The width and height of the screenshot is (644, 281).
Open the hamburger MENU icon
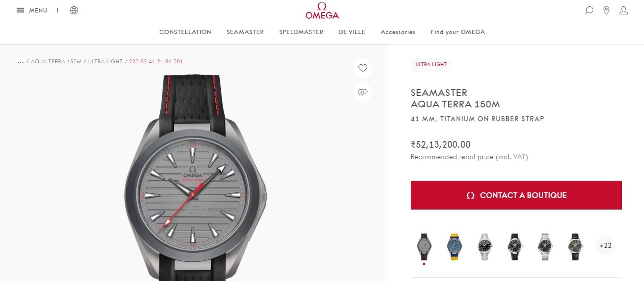tap(21, 10)
